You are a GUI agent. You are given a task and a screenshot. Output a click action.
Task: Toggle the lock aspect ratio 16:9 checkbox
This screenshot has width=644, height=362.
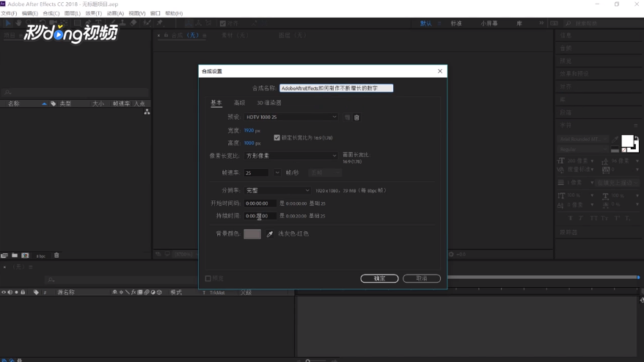click(277, 138)
